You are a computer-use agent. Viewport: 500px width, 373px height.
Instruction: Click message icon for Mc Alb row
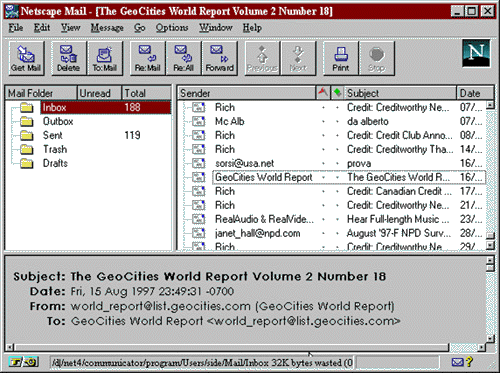click(x=199, y=121)
